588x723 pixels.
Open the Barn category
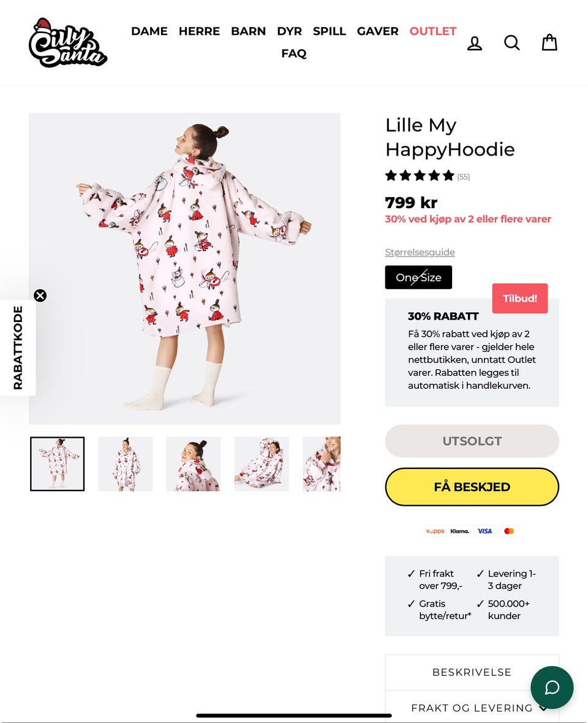(248, 31)
